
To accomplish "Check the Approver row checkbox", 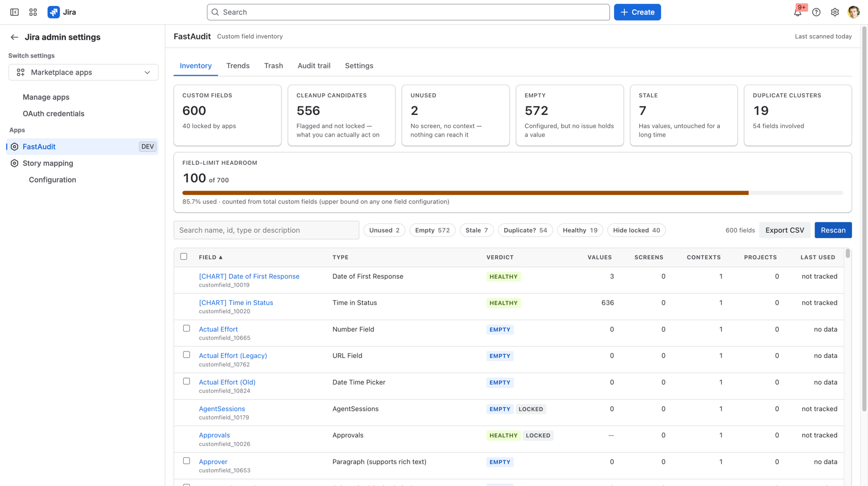I will tap(186, 461).
